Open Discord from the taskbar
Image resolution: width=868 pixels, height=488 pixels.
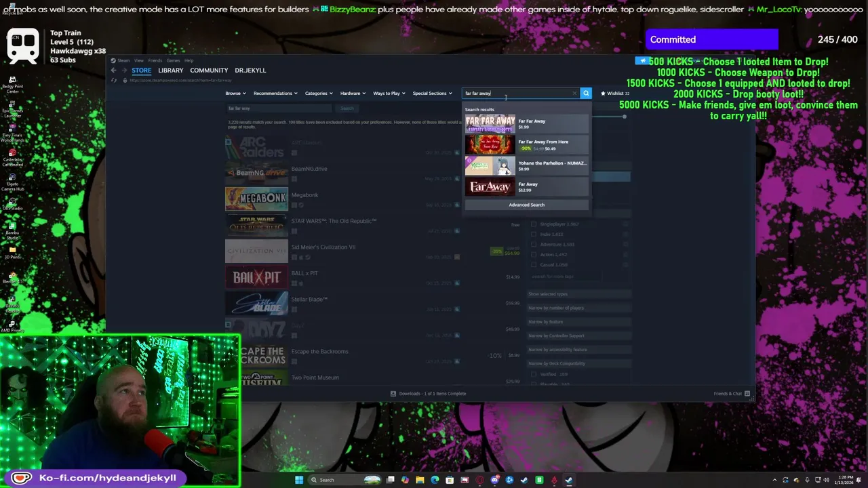click(x=494, y=480)
